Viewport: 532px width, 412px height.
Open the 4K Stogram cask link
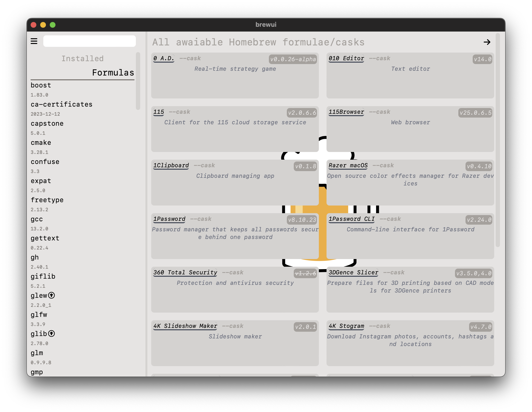pyautogui.click(x=346, y=326)
